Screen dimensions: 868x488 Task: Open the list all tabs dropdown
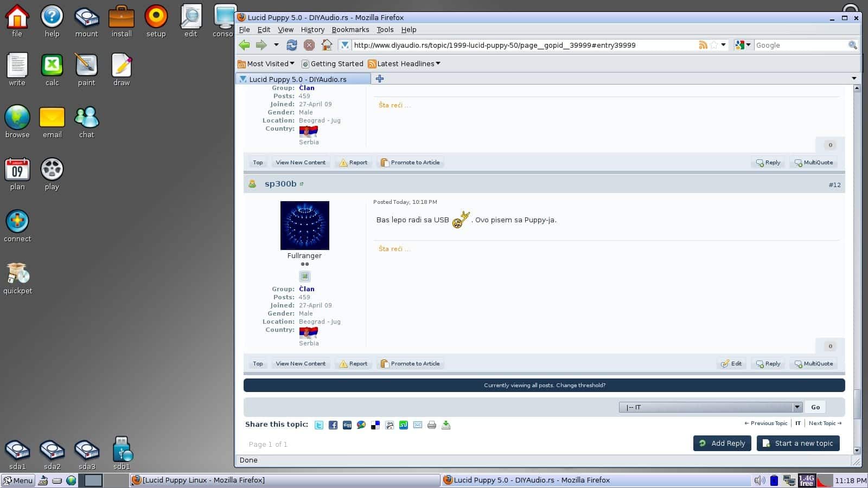854,79
